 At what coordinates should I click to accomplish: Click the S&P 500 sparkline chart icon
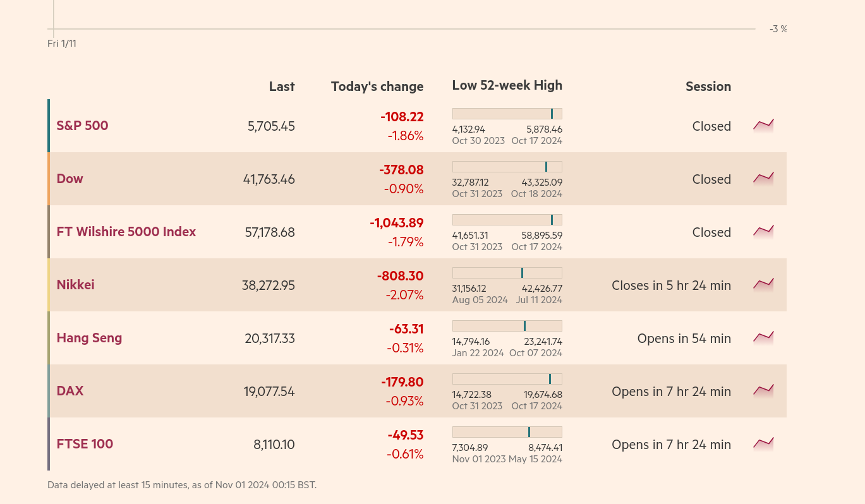tap(763, 125)
